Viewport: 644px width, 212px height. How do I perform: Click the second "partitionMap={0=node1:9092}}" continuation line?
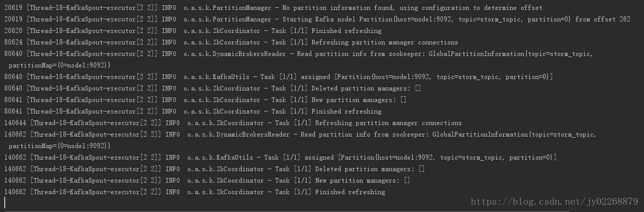pyautogui.click(x=60, y=146)
